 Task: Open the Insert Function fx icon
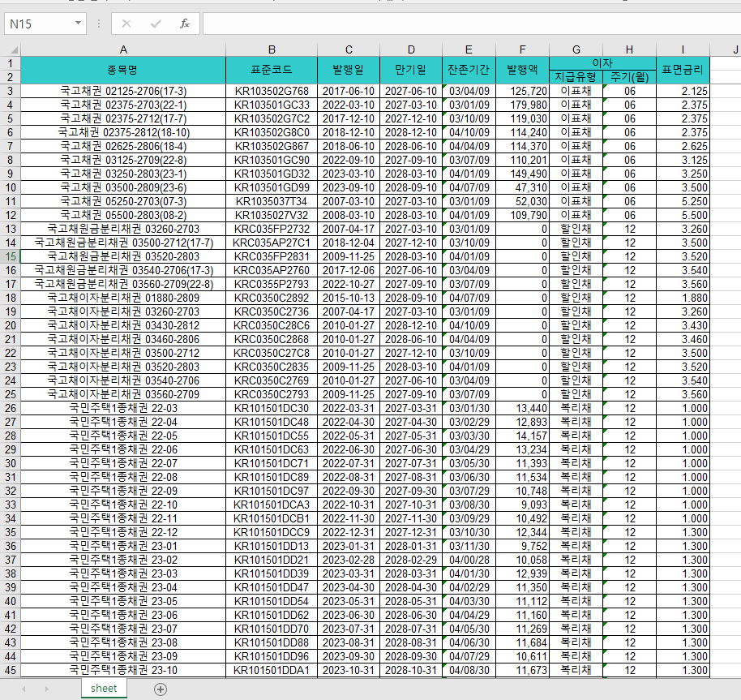pos(185,24)
